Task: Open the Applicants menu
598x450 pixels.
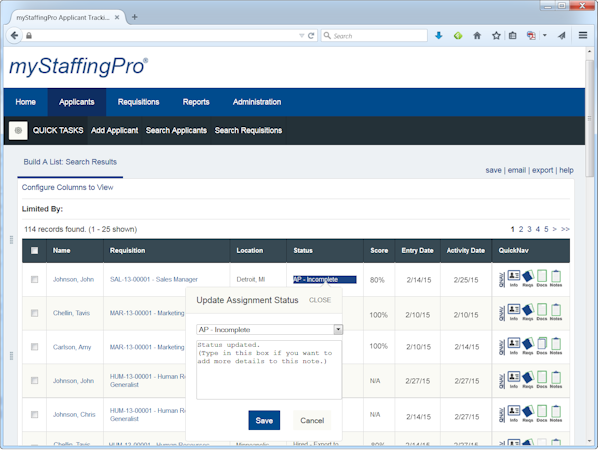Action: (77, 102)
